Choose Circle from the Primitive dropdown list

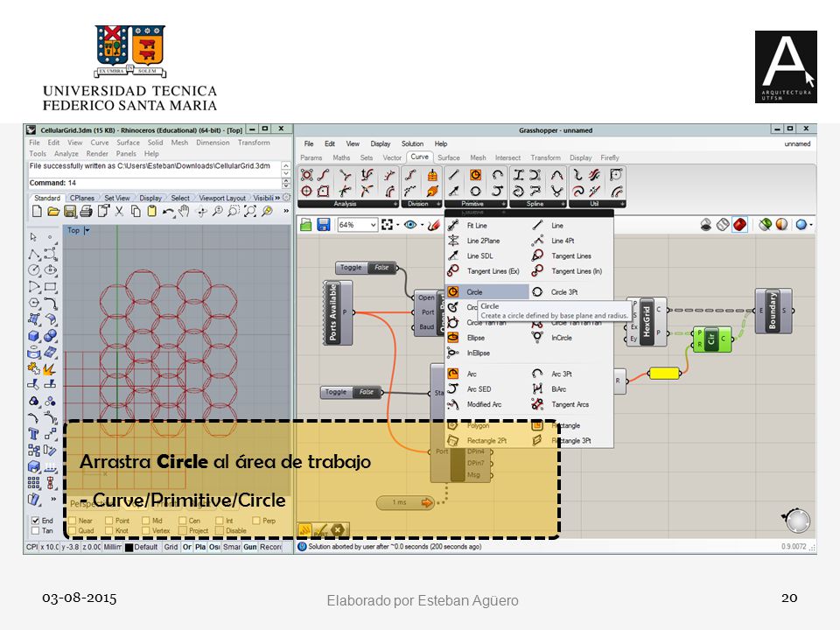[487, 292]
